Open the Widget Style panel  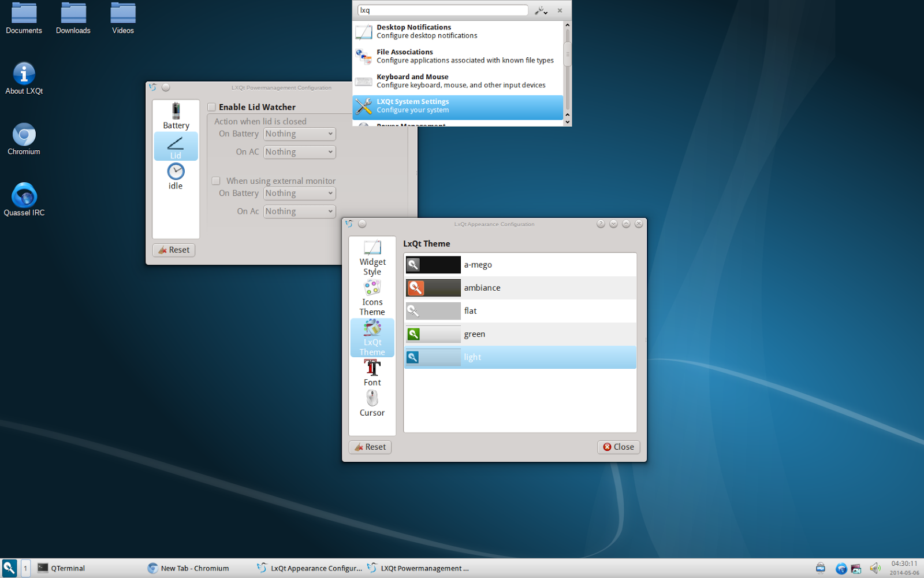[371, 257]
